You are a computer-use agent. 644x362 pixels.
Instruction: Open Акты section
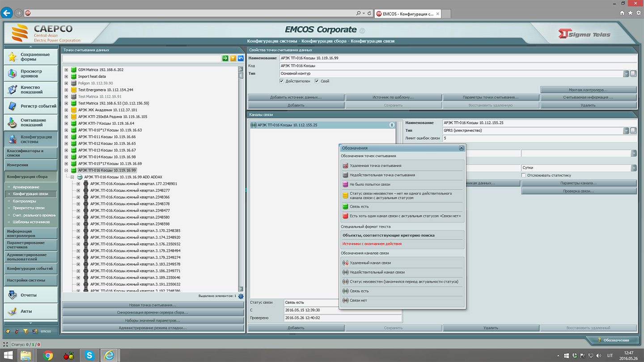pyautogui.click(x=31, y=311)
